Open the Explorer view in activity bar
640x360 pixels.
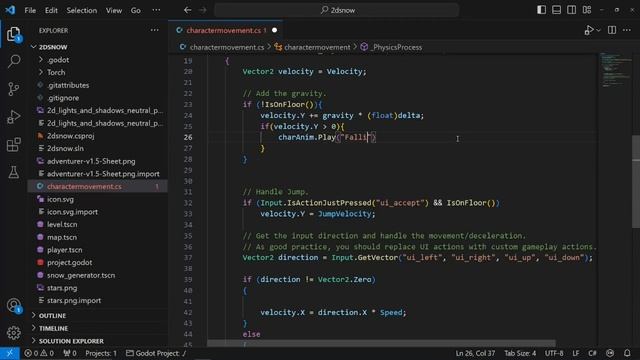[x=13, y=34]
